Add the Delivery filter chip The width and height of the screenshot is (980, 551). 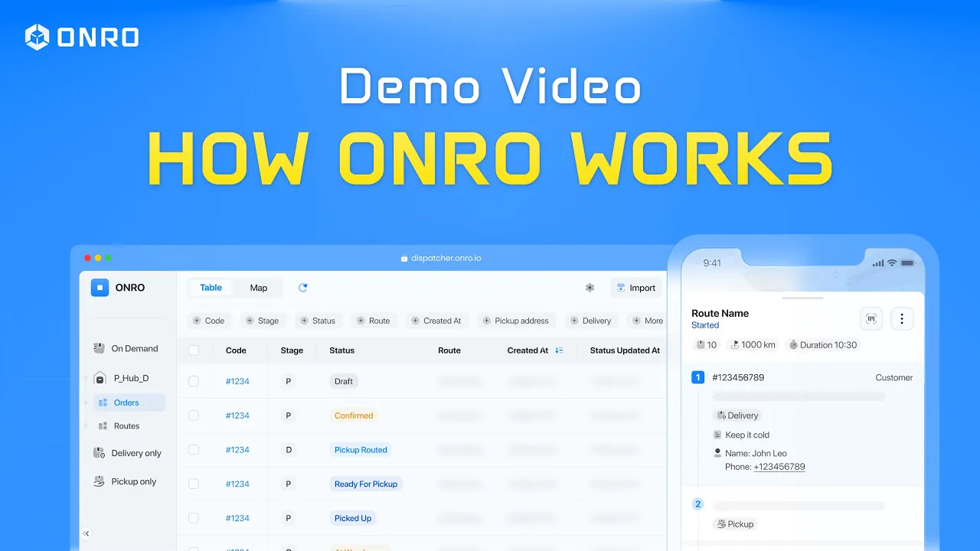[591, 321]
